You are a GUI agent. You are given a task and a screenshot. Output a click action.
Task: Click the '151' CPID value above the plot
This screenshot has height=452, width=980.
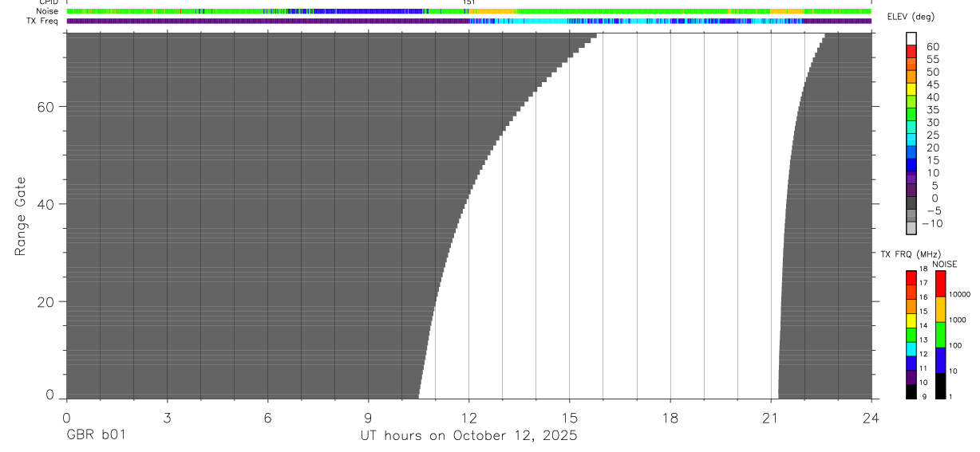point(469,2)
